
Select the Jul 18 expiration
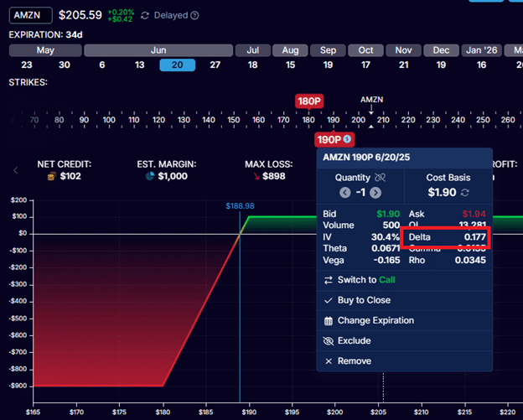pos(253,65)
